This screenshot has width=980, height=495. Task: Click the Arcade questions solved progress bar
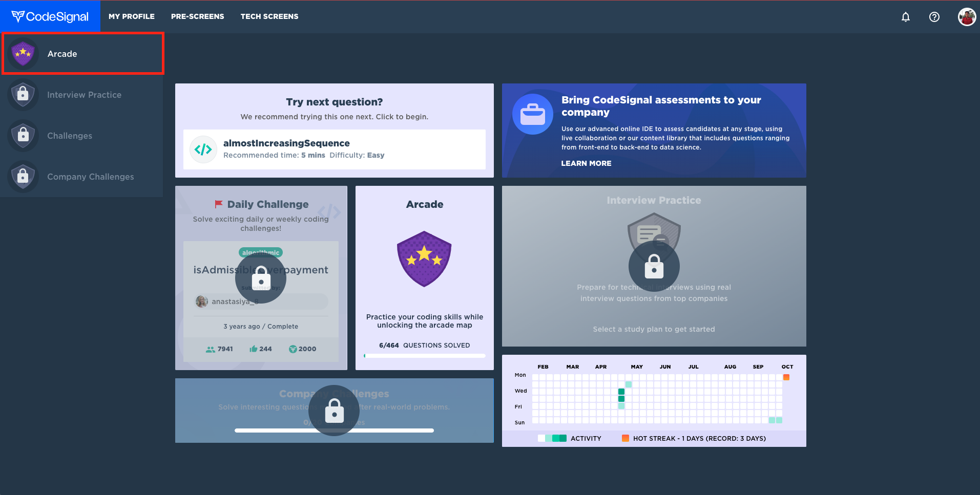point(425,356)
